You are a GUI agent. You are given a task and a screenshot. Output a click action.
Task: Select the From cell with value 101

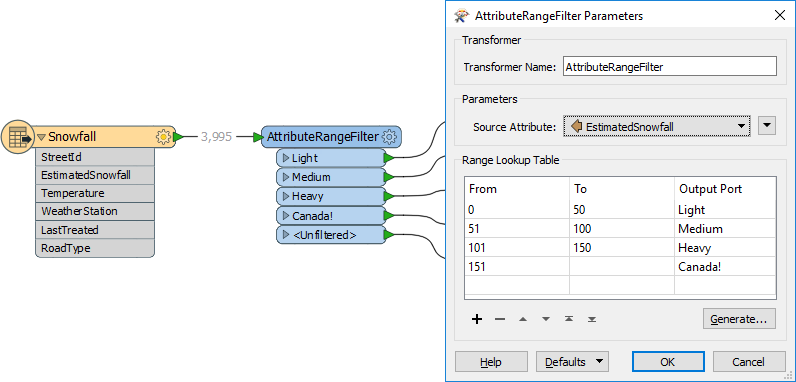click(517, 248)
